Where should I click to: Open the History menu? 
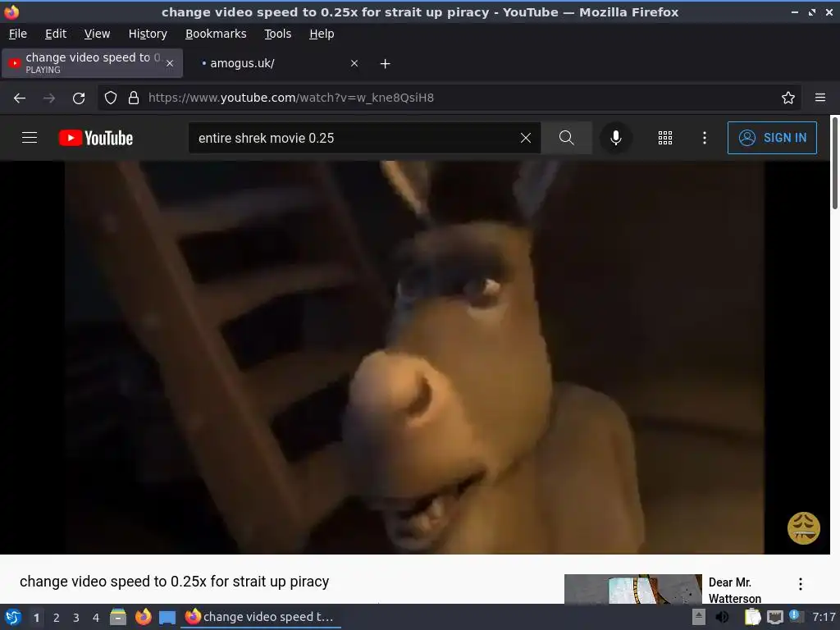(x=148, y=34)
